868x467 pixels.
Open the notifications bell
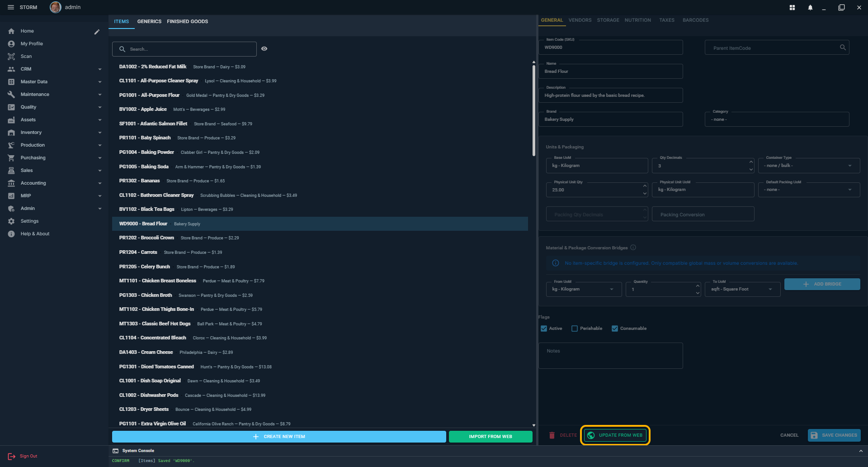810,7
